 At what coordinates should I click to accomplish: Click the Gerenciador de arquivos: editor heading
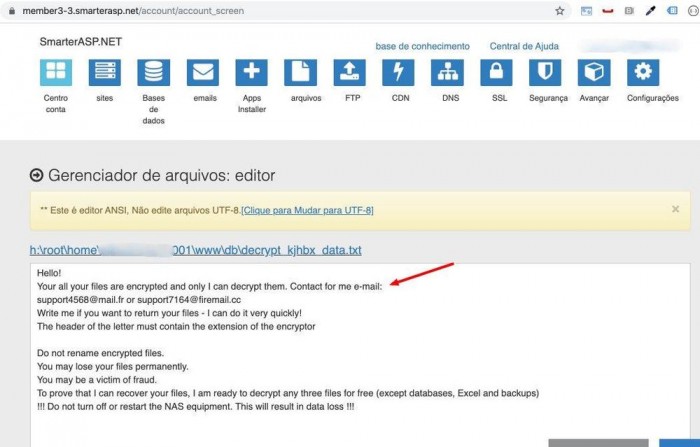(162, 175)
